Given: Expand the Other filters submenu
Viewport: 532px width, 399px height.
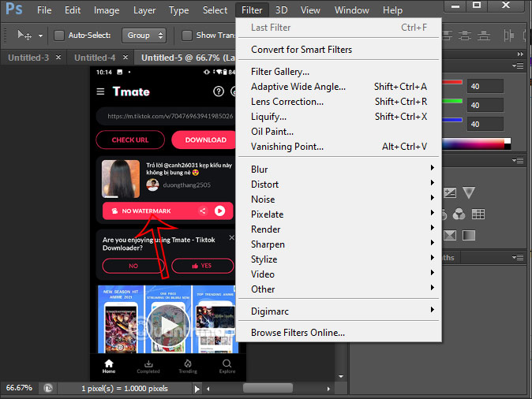Looking at the screenshot, I should pos(339,289).
